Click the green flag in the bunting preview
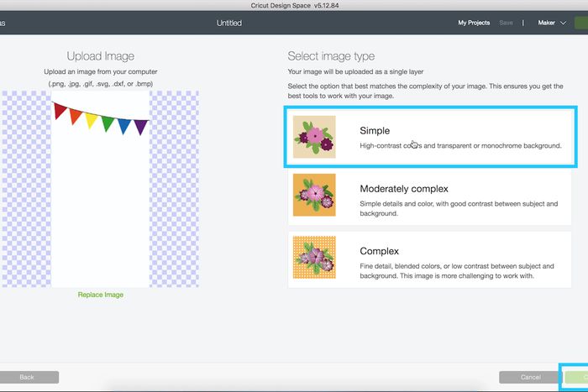 (108, 123)
